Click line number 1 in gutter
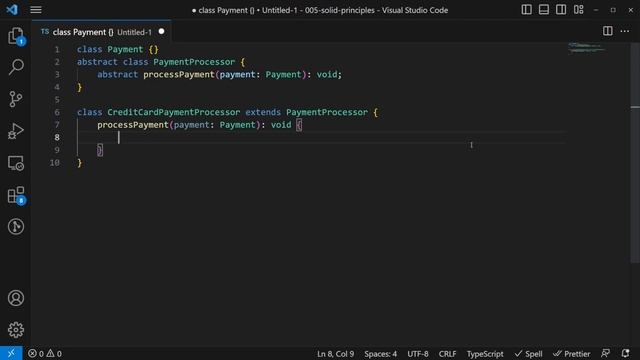 [x=57, y=49]
